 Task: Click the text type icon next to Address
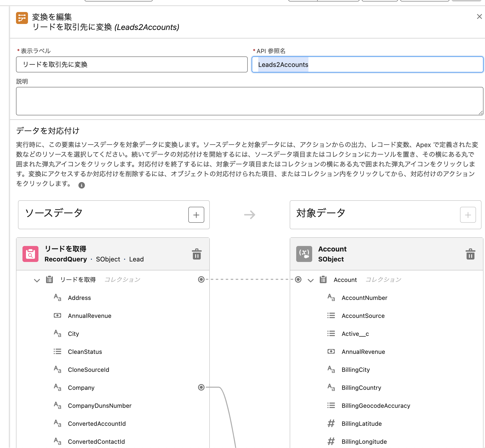57,298
